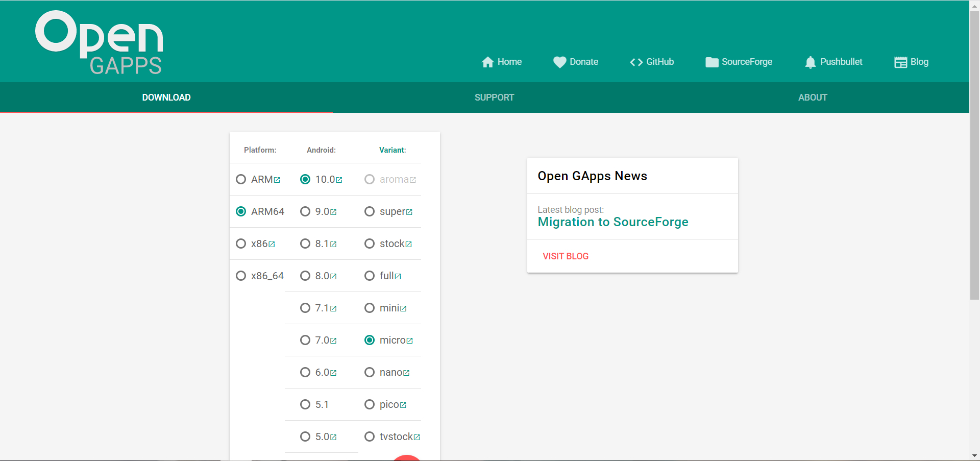Click the Open GApps logo
The height and width of the screenshot is (461, 980).
click(99, 42)
